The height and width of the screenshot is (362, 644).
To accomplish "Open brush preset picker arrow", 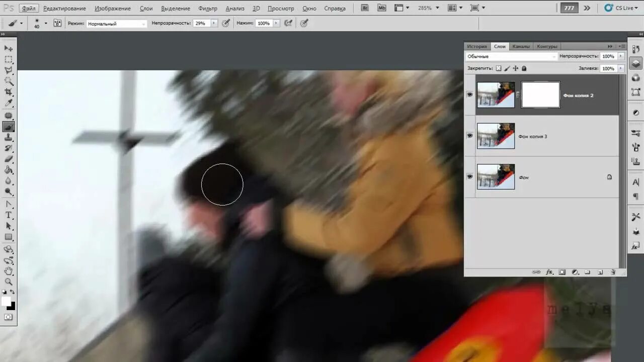I will (x=46, y=23).
